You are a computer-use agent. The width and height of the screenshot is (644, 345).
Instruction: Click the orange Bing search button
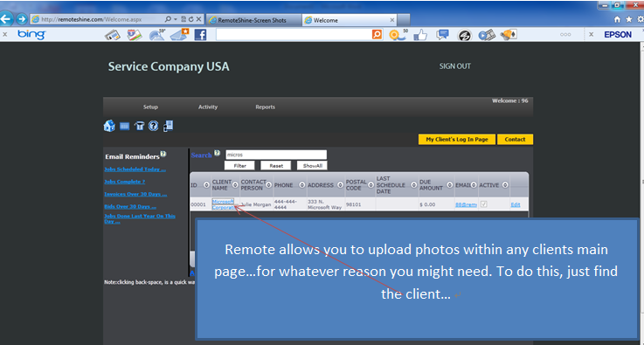coord(377,35)
